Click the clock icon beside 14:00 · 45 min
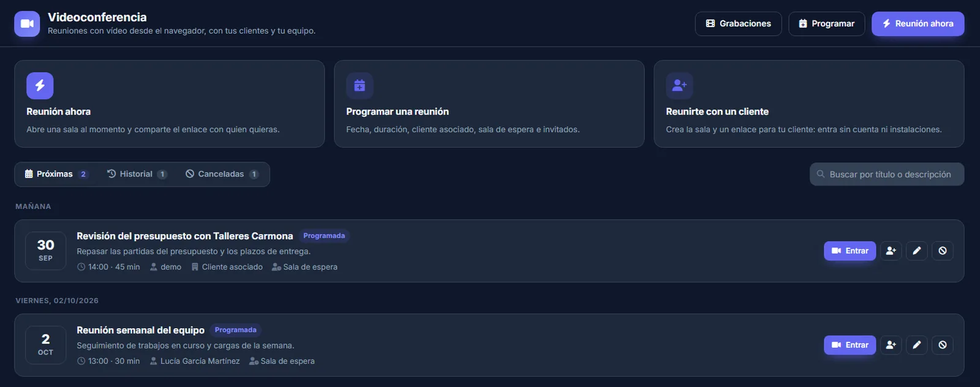This screenshot has width=980, height=387. point(81,267)
